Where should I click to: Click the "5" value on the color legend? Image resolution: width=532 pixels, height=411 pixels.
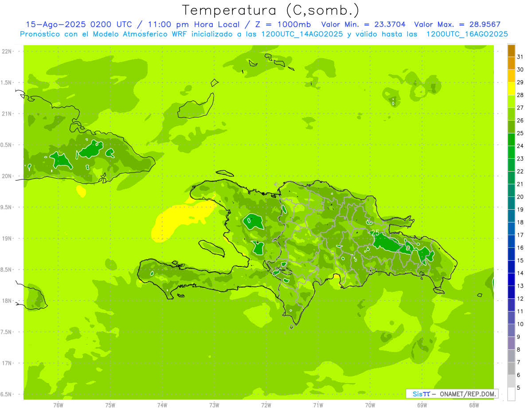point(519,388)
